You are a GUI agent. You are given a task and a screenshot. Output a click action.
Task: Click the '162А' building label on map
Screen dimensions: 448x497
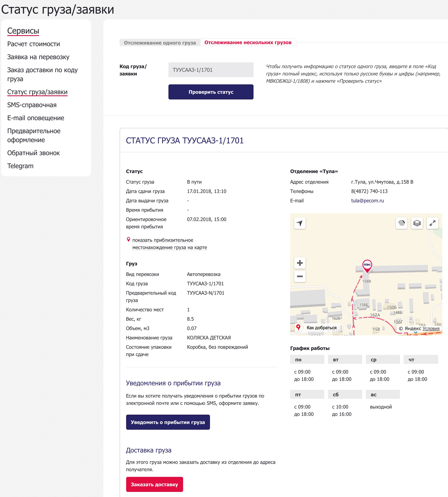click(375, 315)
